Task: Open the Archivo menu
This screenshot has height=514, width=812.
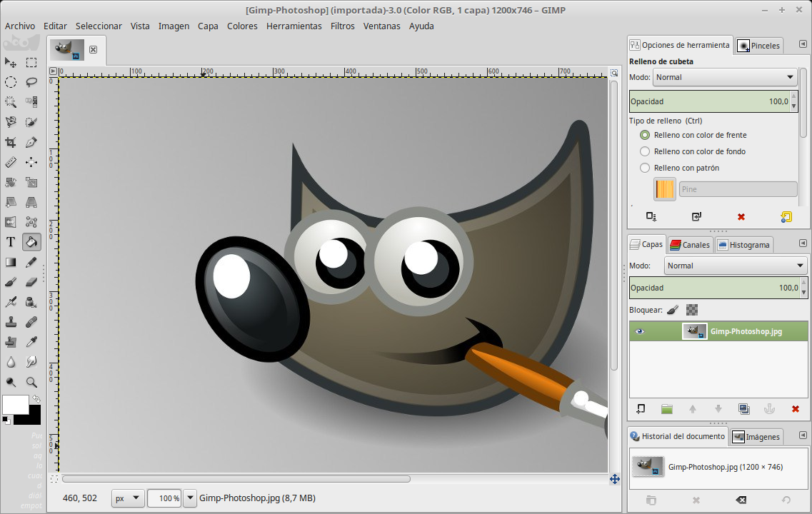Action: point(20,26)
